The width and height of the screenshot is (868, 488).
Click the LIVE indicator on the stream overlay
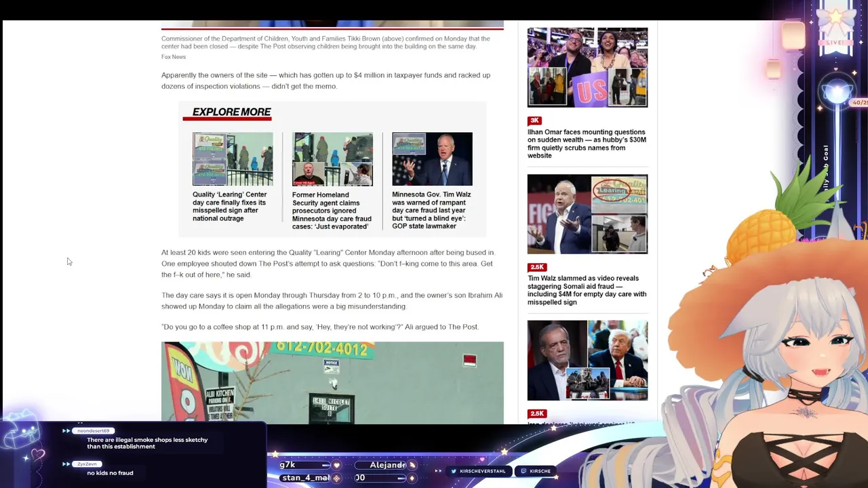click(x=835, y=42)
